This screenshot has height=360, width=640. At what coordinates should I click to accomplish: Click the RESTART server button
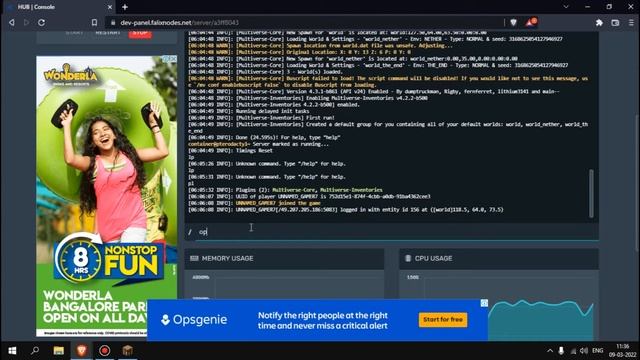108,32
